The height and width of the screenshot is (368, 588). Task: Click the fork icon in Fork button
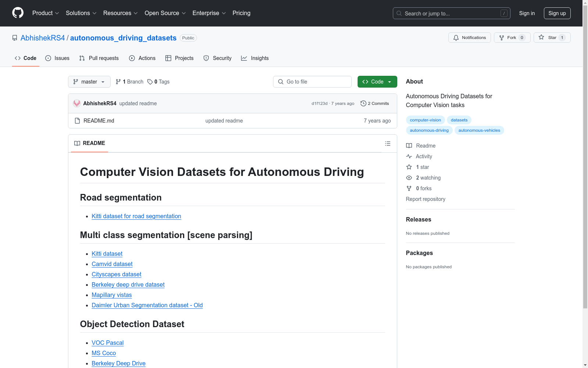[502, 38]
